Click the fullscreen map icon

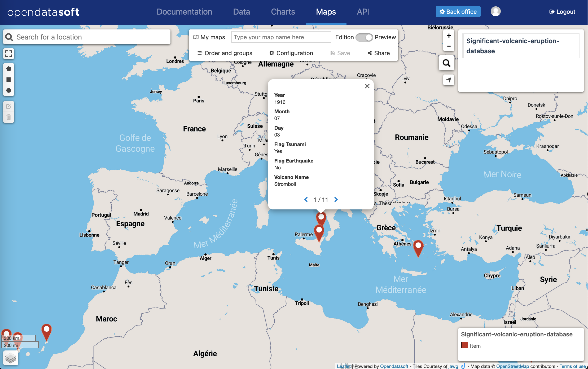tap(8, 54)
